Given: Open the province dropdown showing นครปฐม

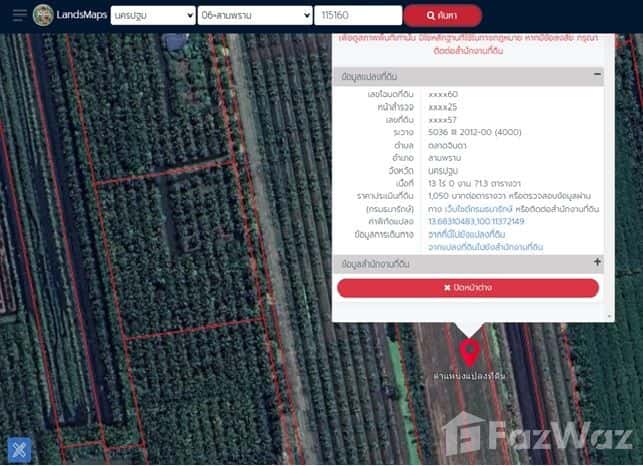Looking at the screenshot, I should 153,16.
